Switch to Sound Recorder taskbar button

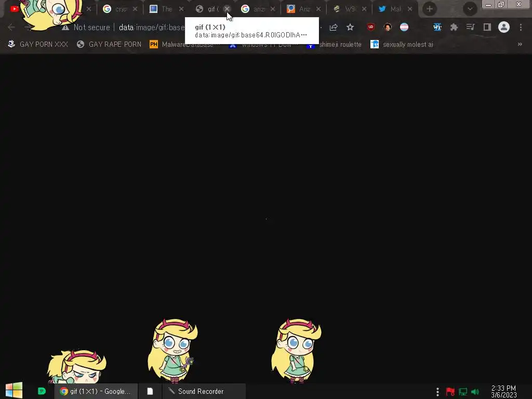point(204,391)
